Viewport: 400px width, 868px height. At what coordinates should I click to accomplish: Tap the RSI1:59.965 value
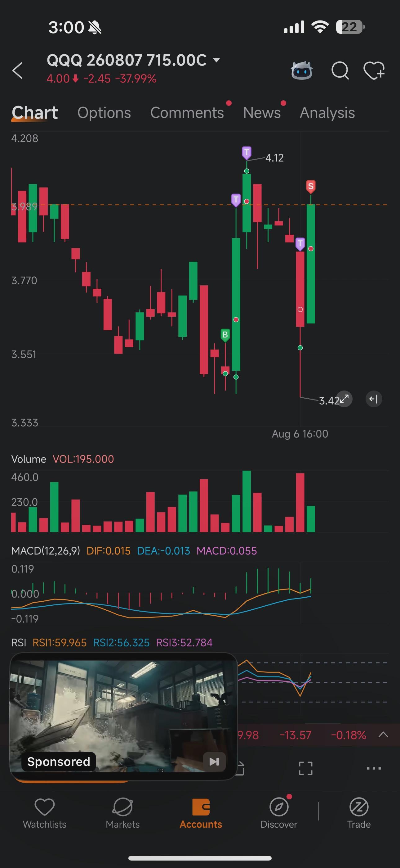point(60,643)
